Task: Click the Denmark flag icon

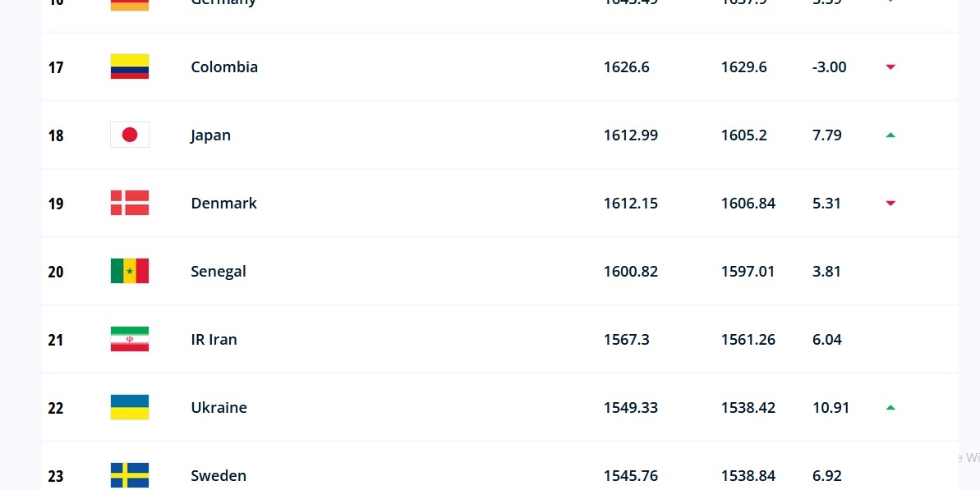Action: point(130,203)
